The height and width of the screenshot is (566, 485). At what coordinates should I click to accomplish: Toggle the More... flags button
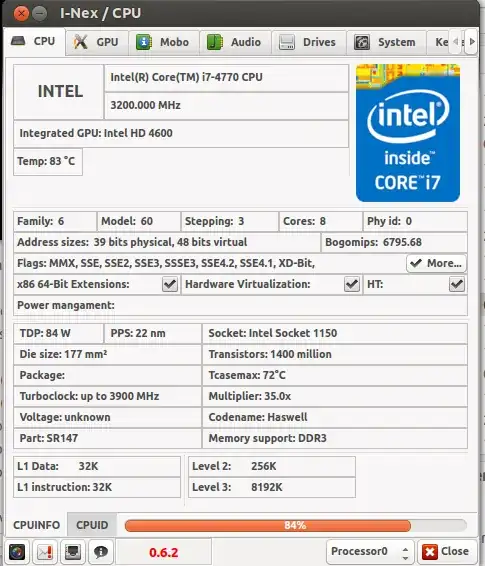436,263
